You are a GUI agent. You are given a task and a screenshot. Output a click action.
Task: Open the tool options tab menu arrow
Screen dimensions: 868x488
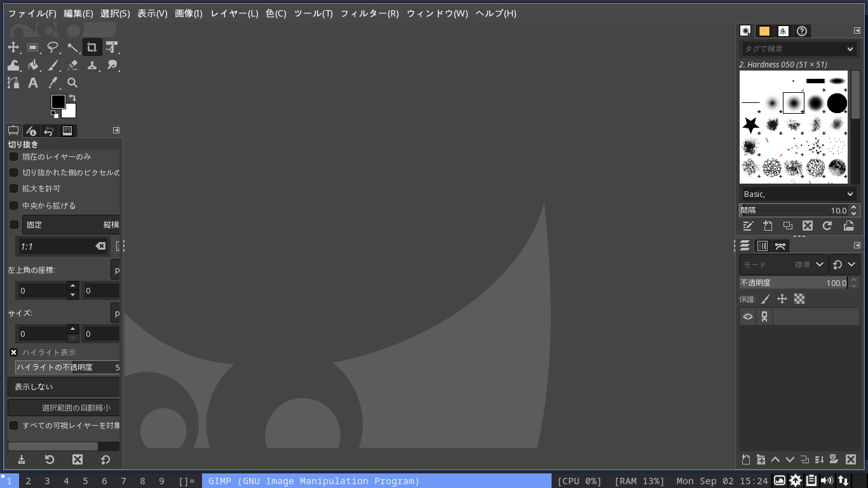pyautogui.click(x=116, y=130)
